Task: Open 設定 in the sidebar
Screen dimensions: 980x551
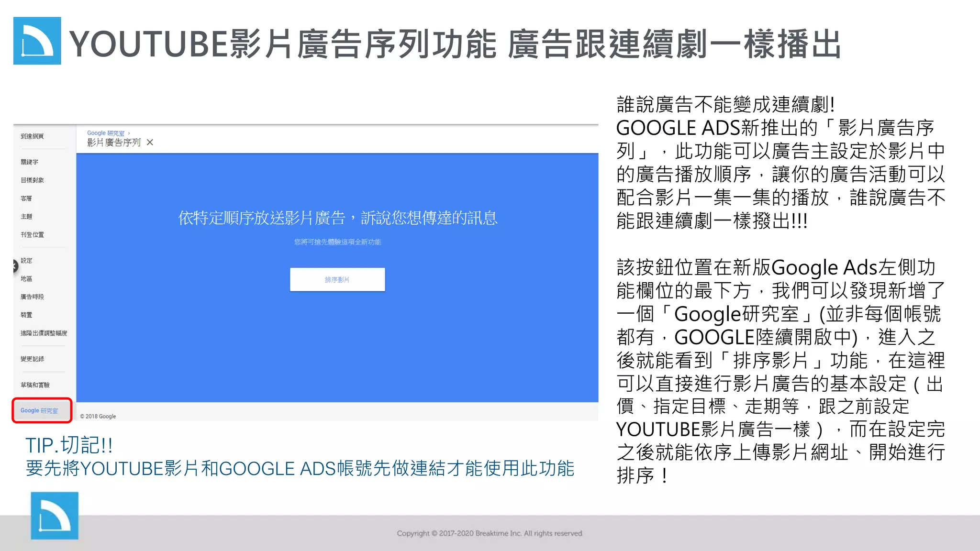Action: [26, 261]
